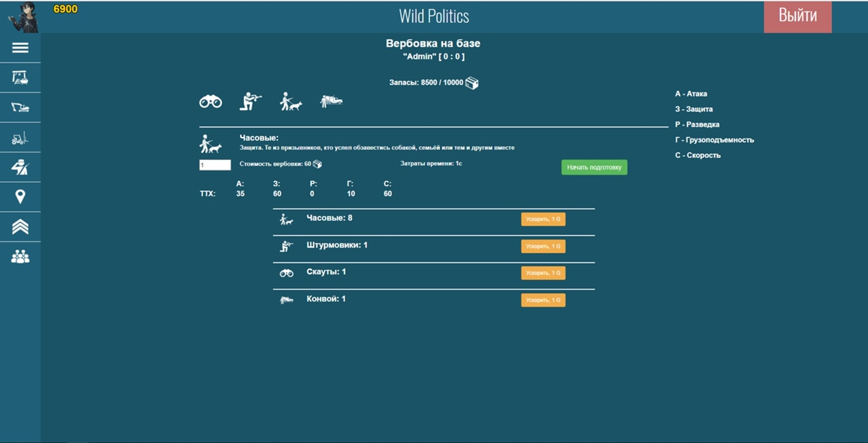Open the soldier with rifle sidebar icon

coord(20,168)
